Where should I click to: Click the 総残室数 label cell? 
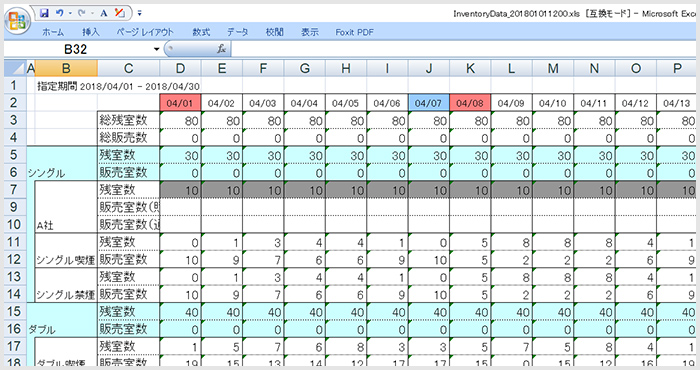(x=129, y=120)
